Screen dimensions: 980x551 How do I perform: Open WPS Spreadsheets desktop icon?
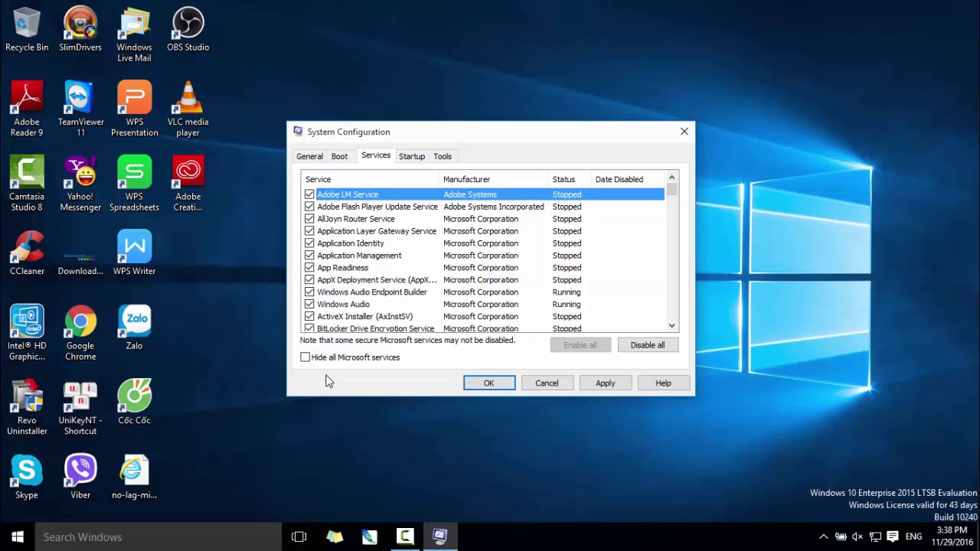tap(134, 184)
